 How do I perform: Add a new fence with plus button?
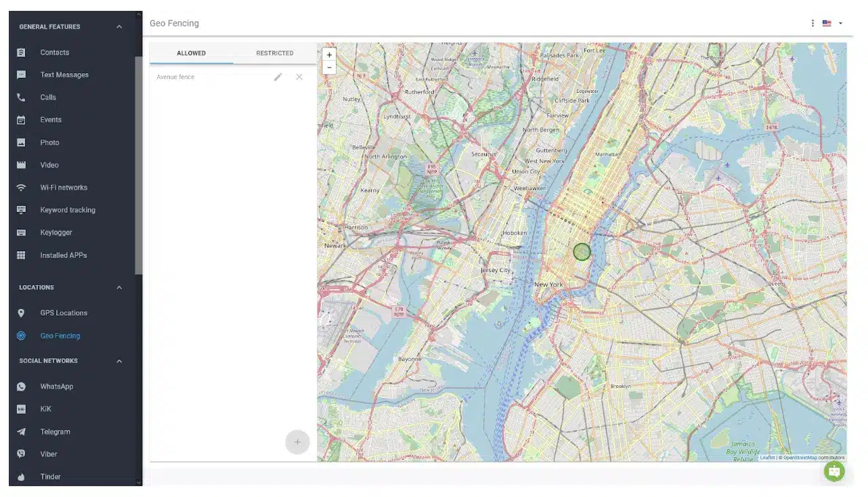pyautogui.click(x=297, y=442)
